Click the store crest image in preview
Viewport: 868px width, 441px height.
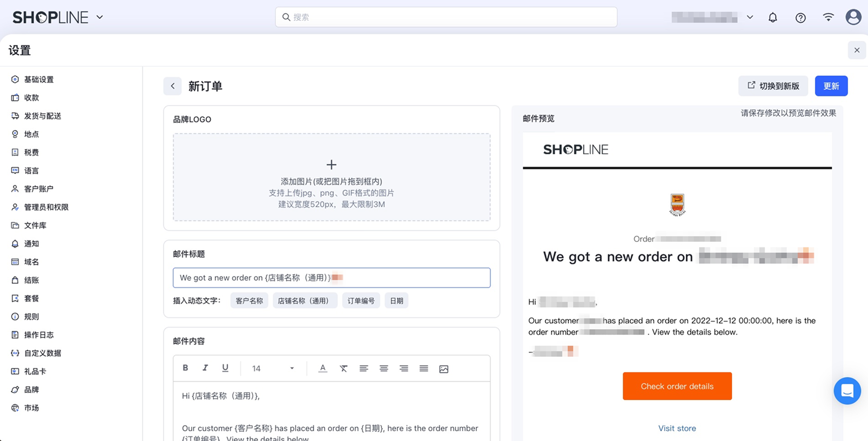tap(677, 205)
